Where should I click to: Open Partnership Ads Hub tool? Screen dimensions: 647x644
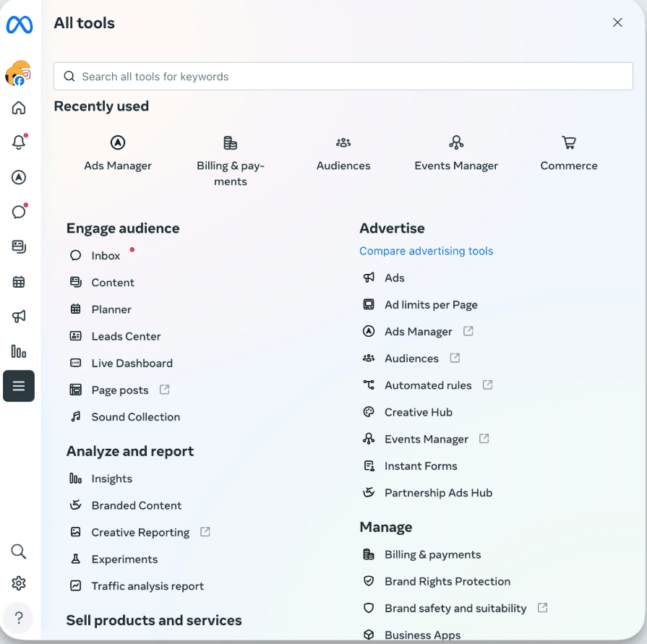(x=427, y=493)
